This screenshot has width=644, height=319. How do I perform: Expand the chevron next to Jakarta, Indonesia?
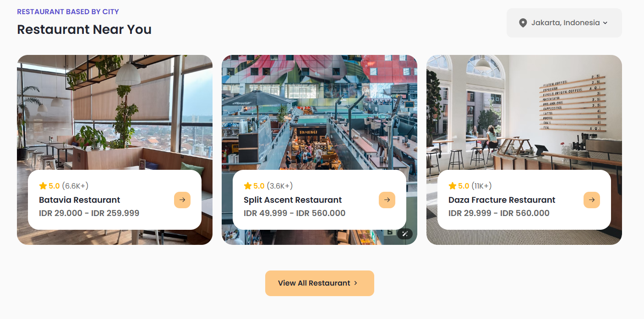click(605, 23)
